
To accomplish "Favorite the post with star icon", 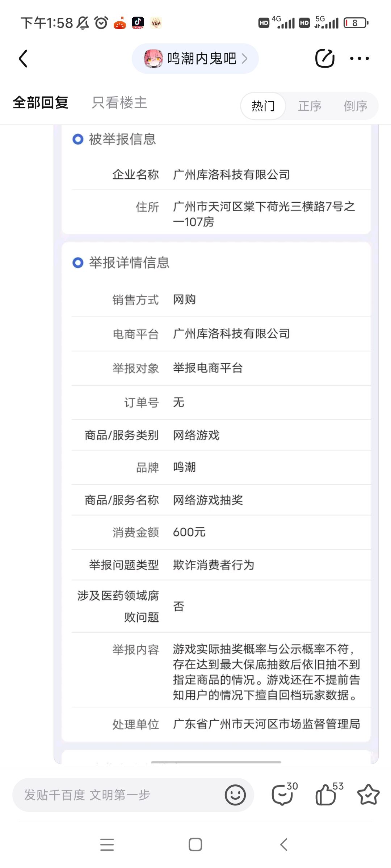I will click(x=368, y=794).
